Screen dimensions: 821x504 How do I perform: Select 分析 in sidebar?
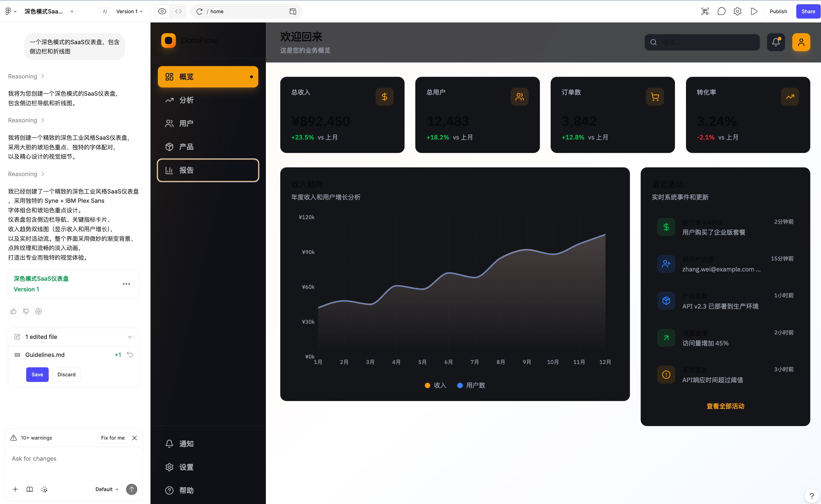coord(208,100)
